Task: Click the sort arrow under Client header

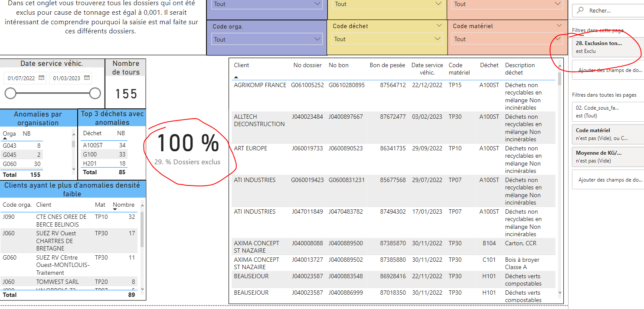Action: [x=236, y=77]
